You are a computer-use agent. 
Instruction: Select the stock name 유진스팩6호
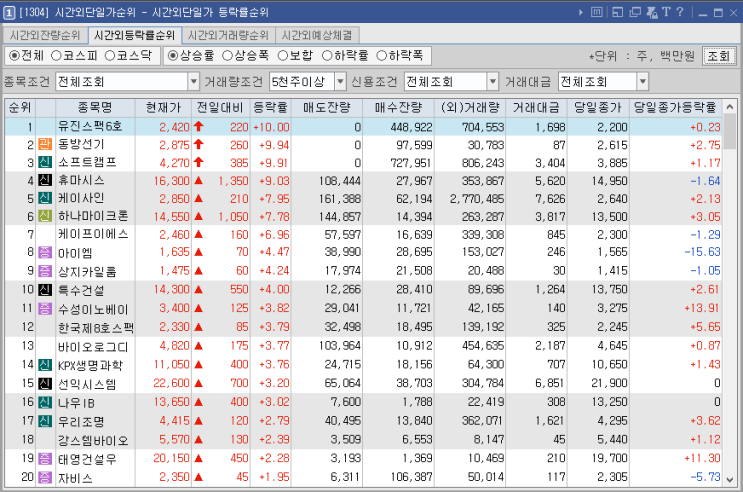90,127
